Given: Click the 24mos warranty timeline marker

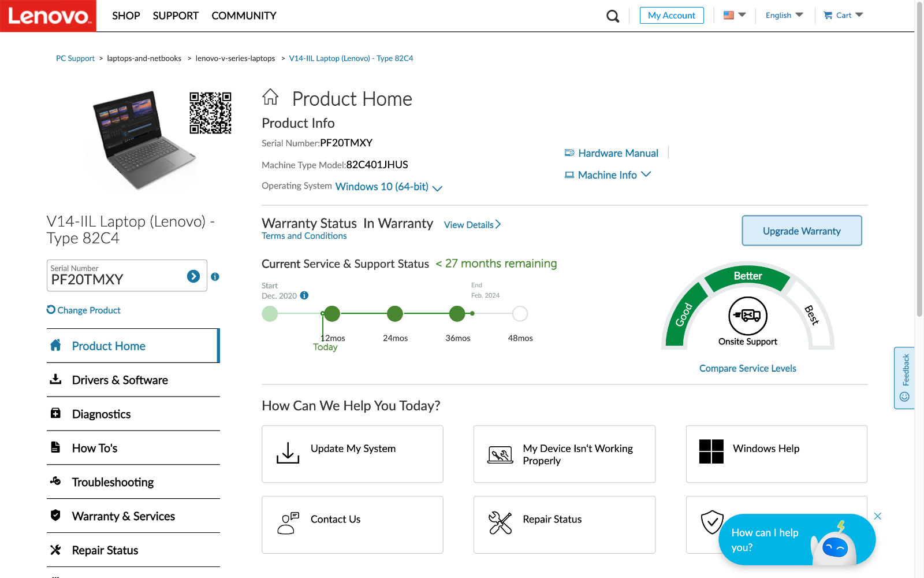Looking at the screenshot, I should click(395, 314).
